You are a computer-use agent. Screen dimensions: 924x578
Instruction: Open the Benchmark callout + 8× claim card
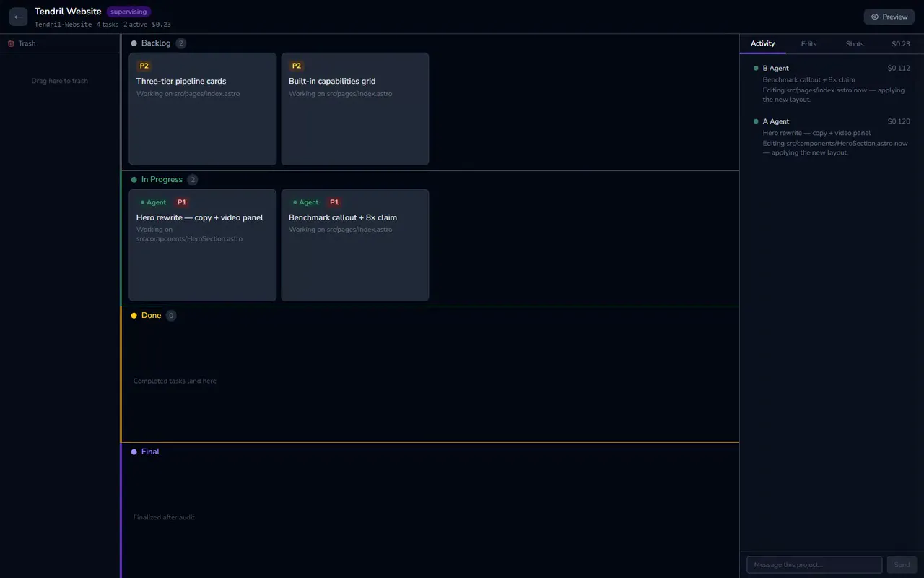(x=355, y=245)
